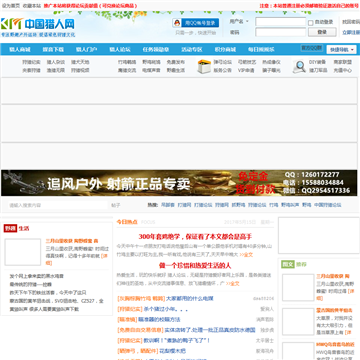Click the 官方QQ群 button
Image resolution: width=360 pixels, height=360 pixels.
pyautogui.click(x=312, y=48)
